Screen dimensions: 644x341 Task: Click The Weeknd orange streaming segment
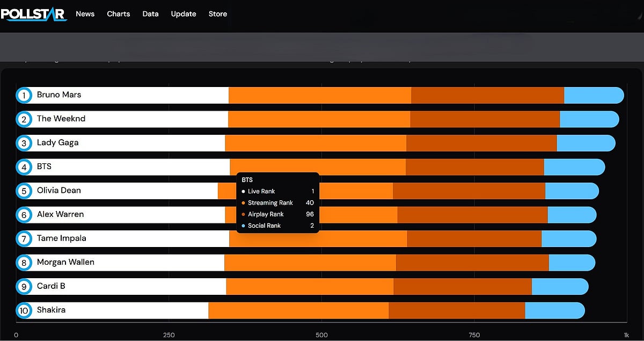click(319, 119)
